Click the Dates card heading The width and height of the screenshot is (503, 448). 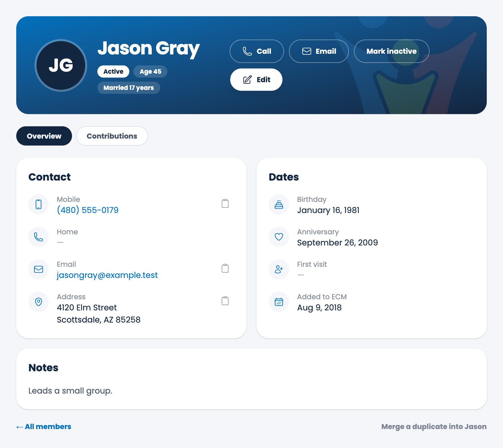284,177
